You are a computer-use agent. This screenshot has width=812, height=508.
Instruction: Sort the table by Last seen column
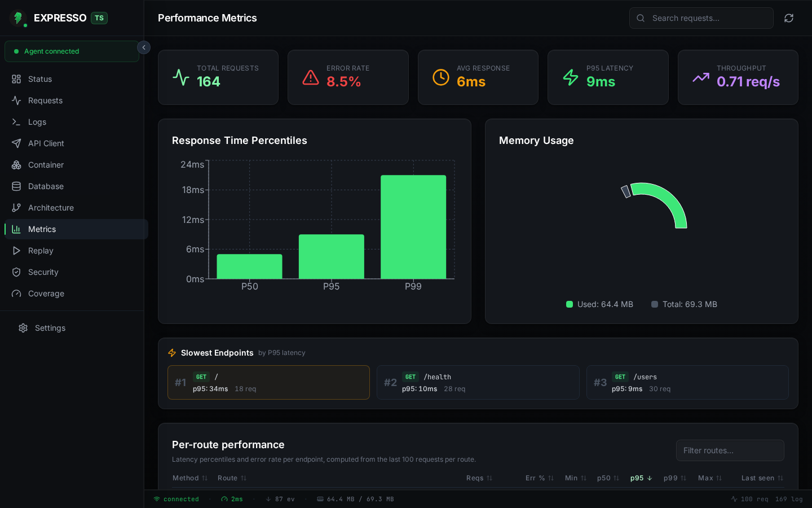click(762, 478)
